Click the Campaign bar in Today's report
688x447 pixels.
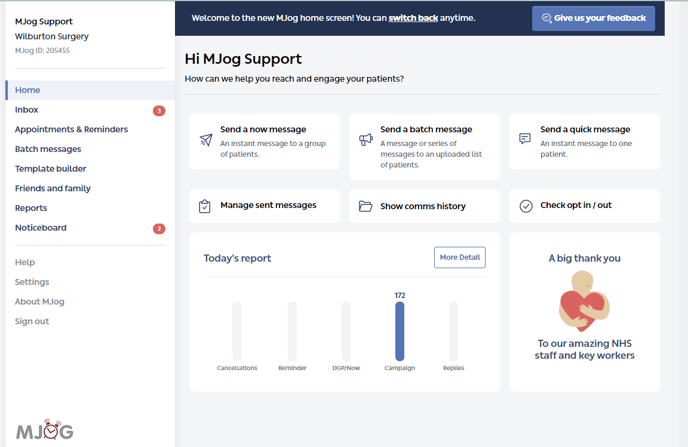coord(400,330)
